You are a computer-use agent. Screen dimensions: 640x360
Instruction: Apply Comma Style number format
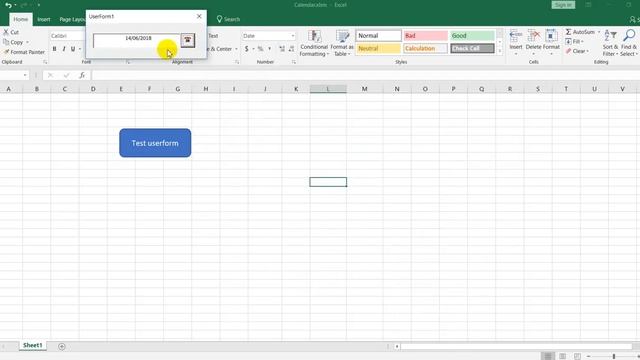pyautogui.click(x=269, y=49)
